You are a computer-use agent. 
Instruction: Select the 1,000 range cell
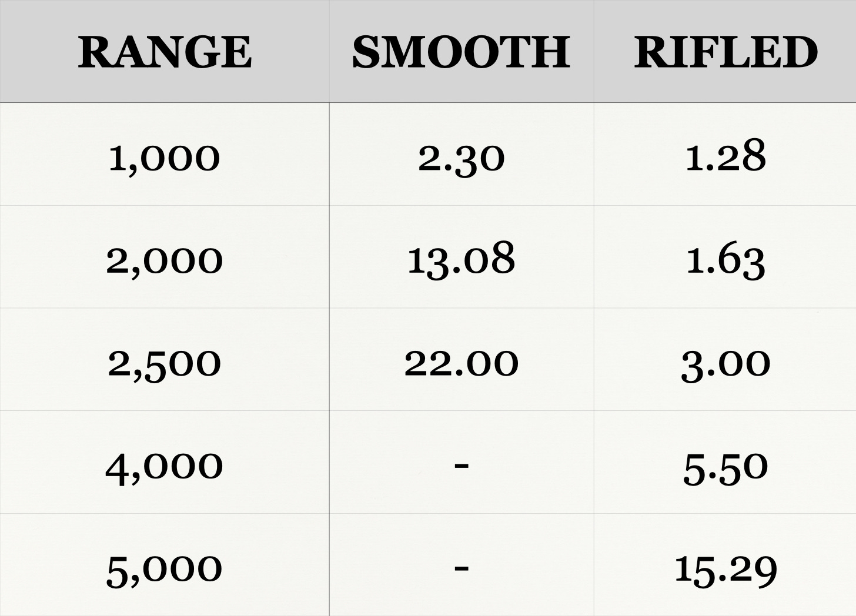coord(165,155)
